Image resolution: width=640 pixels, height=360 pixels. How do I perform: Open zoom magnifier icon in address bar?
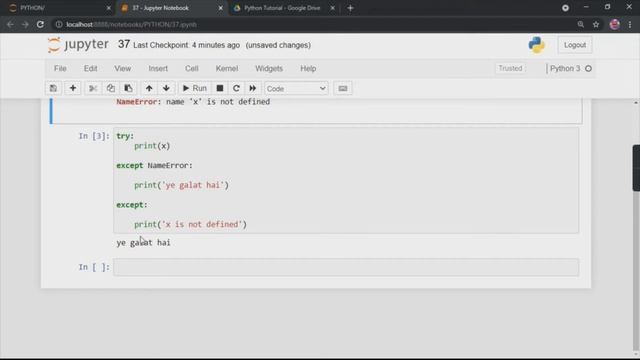coord(580,24)
